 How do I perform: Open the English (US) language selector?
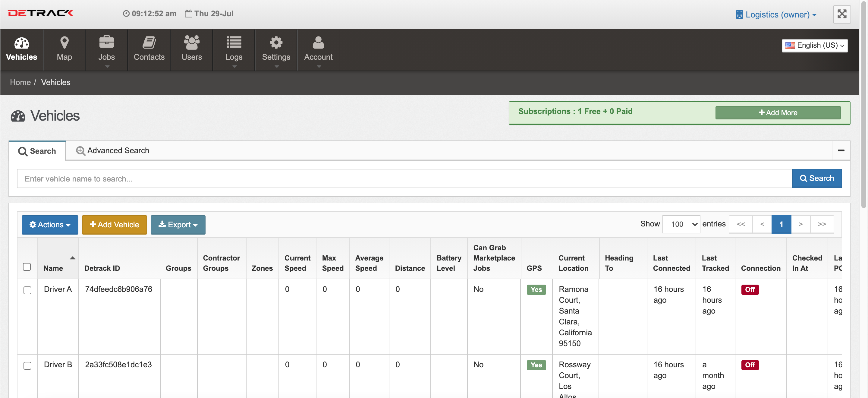pyautogui.click(x=814, y=46)
